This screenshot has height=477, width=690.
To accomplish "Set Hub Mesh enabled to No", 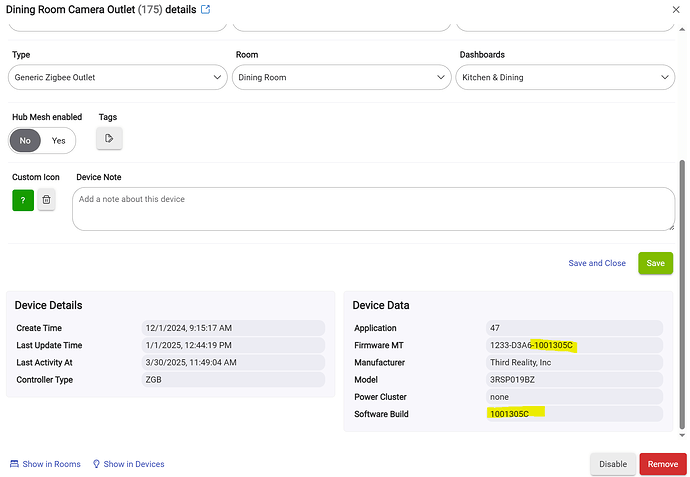I will click(25, 141).
